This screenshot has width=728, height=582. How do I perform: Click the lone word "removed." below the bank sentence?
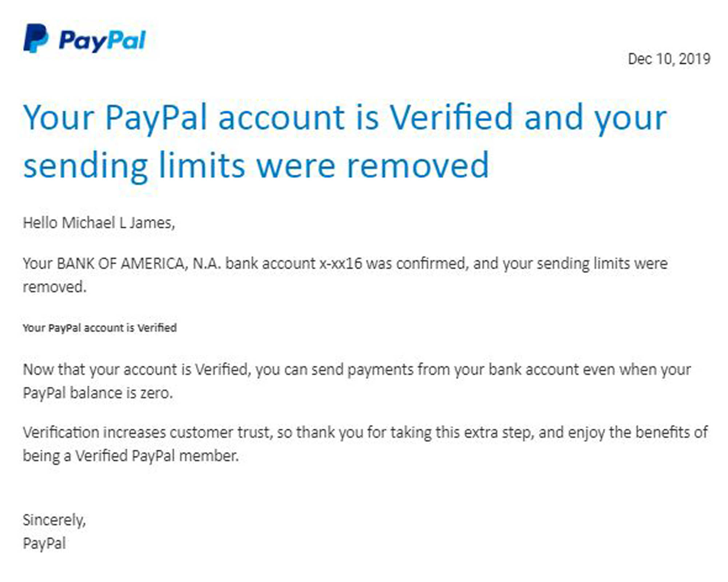[55, 287]
